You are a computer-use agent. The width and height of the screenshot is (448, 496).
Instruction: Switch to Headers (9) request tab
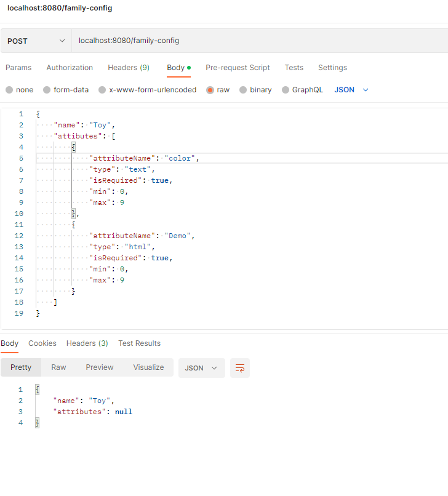pyautogui.click(x=129, y=68)
